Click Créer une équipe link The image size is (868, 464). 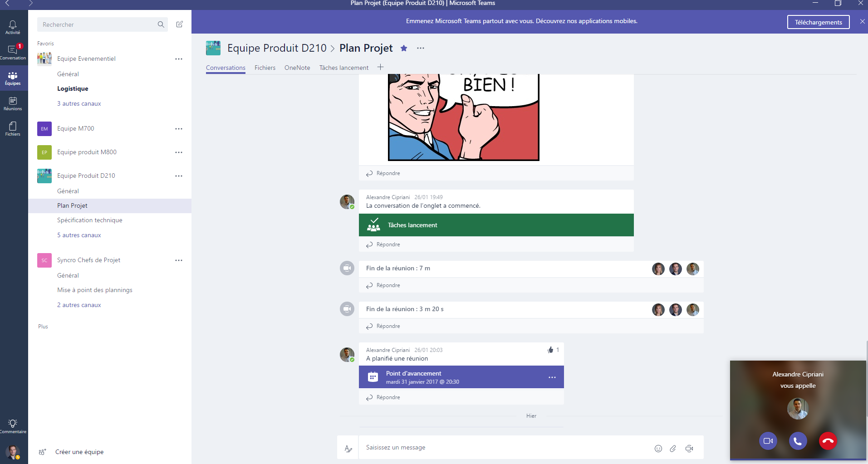tap(79, 452)
